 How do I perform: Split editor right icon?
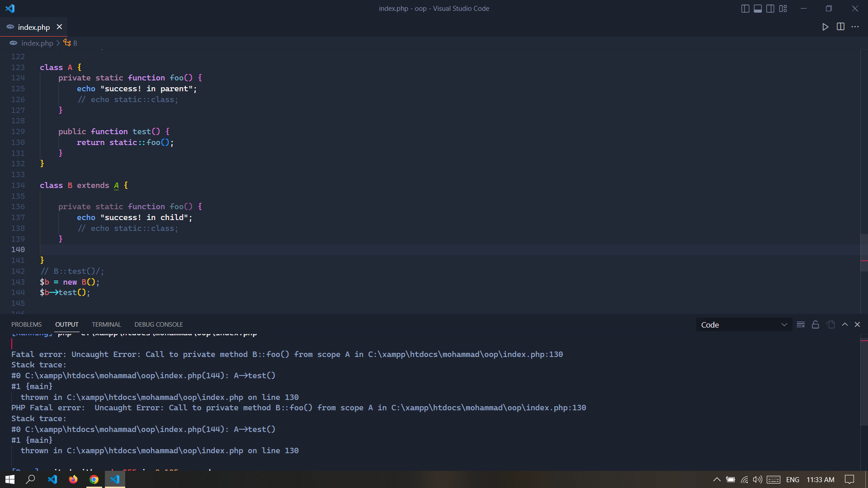point(840,27)
